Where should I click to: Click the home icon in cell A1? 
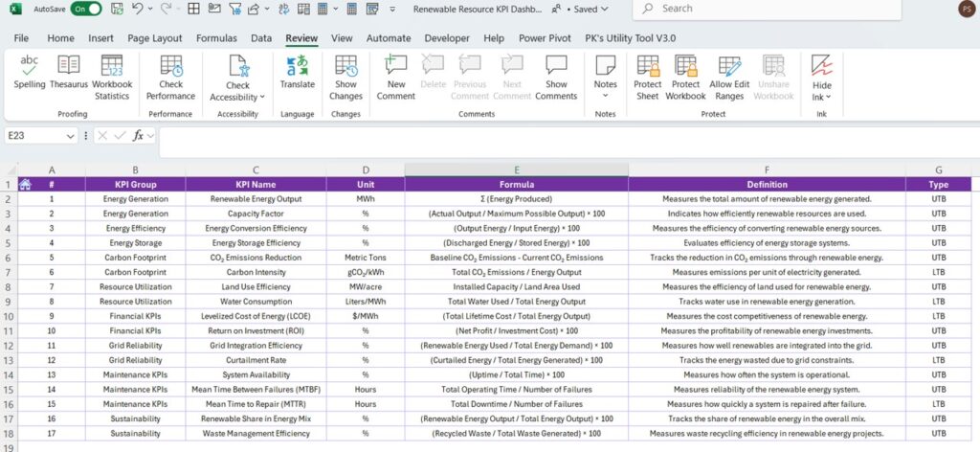(25, 185)
